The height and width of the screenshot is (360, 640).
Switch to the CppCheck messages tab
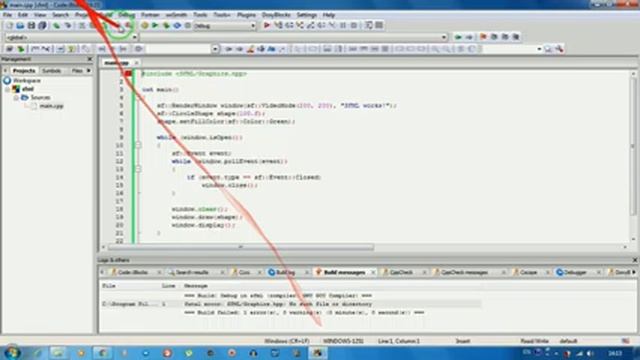click(464, 272)
